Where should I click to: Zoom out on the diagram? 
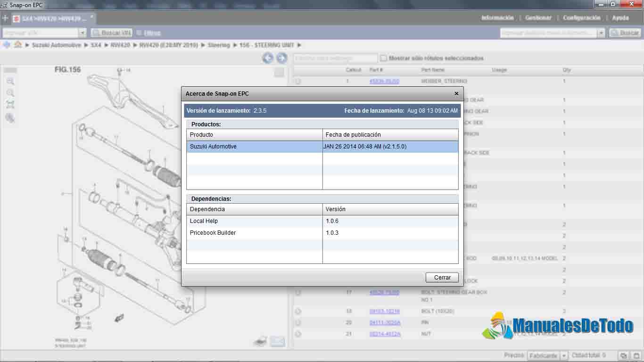coord(10,93)
